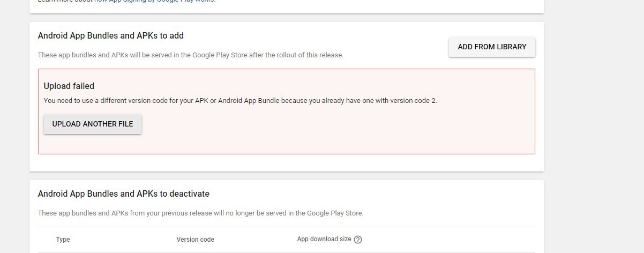Select the Type column header
The height and width of the screenshot is (253, 644).
pos(63,240)
